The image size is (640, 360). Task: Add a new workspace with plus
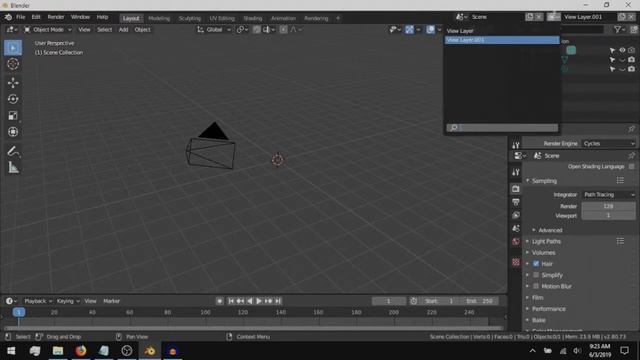pyautogui.click(x=338, y=18)
